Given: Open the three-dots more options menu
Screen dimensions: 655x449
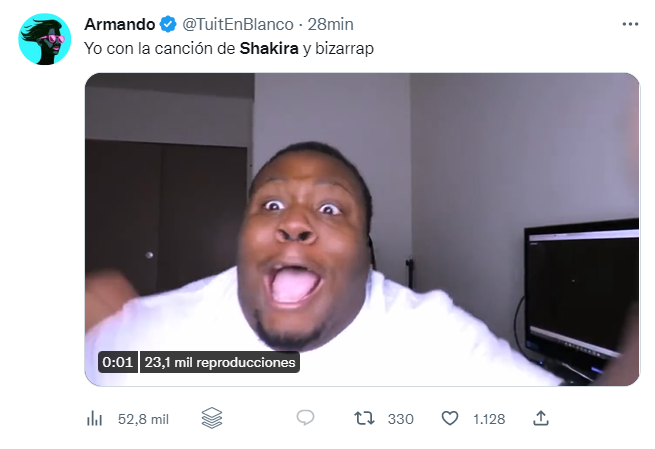Looking at the screenshot, I should pyautogui.click(x=630, y=24).
